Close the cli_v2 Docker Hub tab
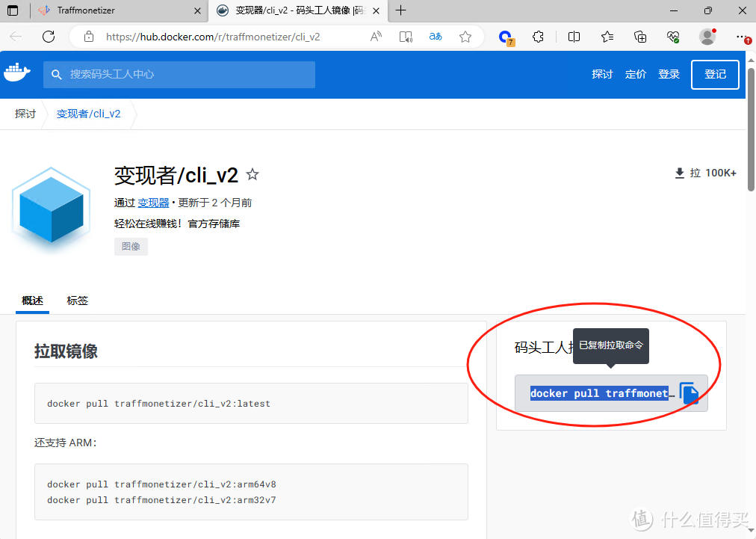 click(376, 10)
